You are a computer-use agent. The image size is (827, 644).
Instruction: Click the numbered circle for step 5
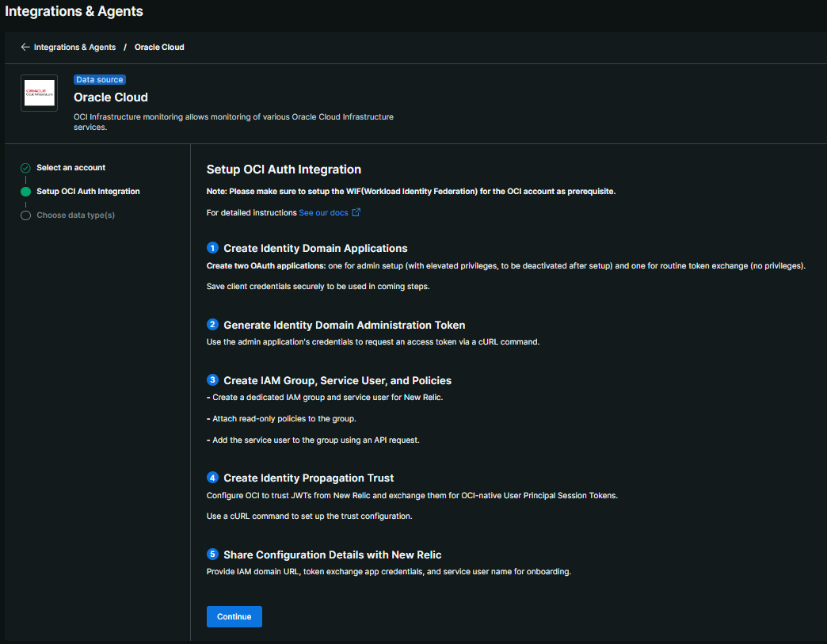pos(212,554)
